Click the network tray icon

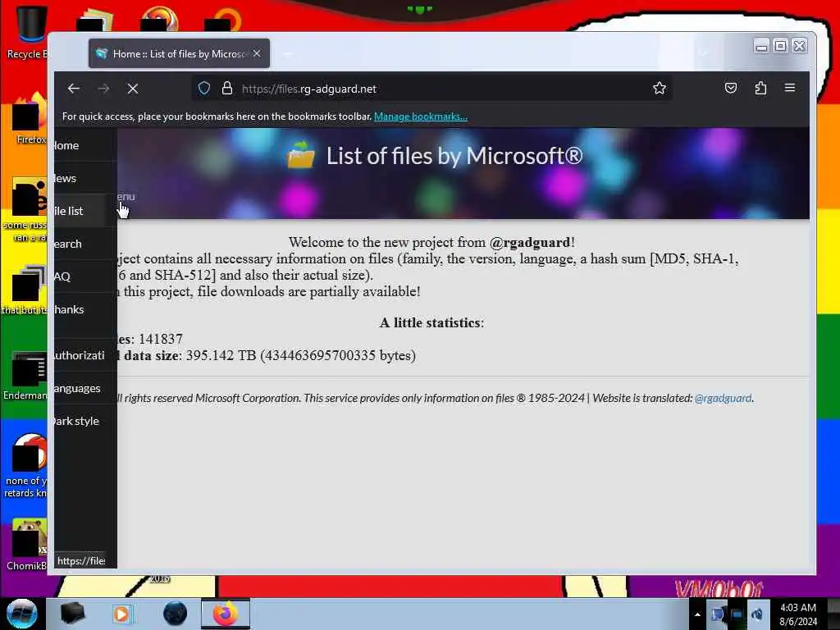click(737, 614)
